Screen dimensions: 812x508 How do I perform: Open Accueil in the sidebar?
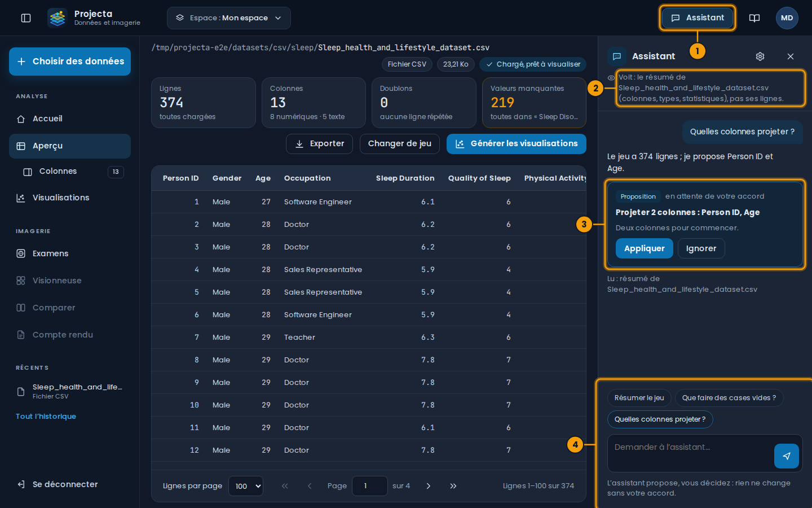(70, 119)
